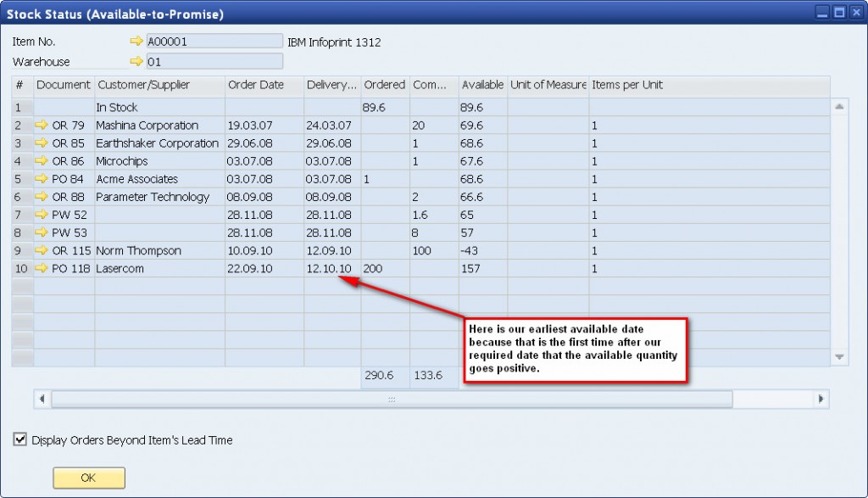The width and height of the screenshot is (868, 498).
Task: Click link arrow next to Item No. A00001
Action: [x=136, y=42]
